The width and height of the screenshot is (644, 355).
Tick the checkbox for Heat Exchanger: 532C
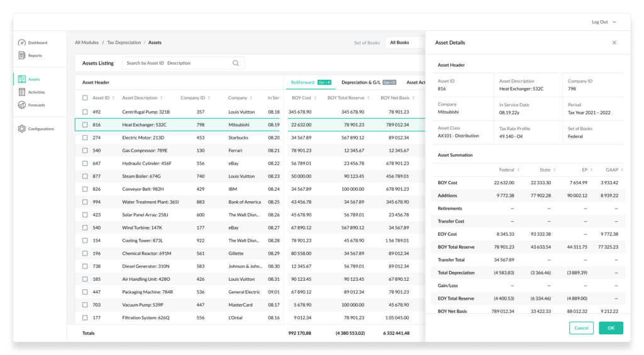[85, 124]
